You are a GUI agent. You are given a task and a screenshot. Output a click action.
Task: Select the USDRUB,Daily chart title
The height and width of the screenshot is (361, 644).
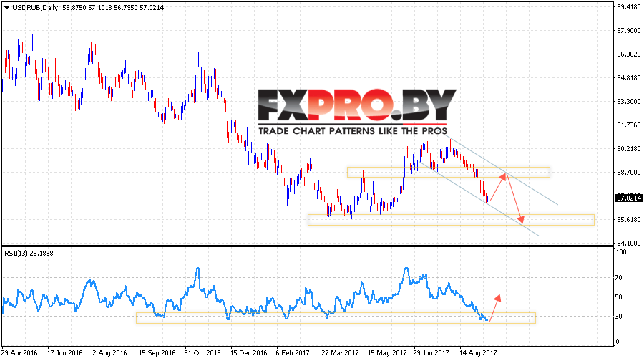tap(35, 7)
